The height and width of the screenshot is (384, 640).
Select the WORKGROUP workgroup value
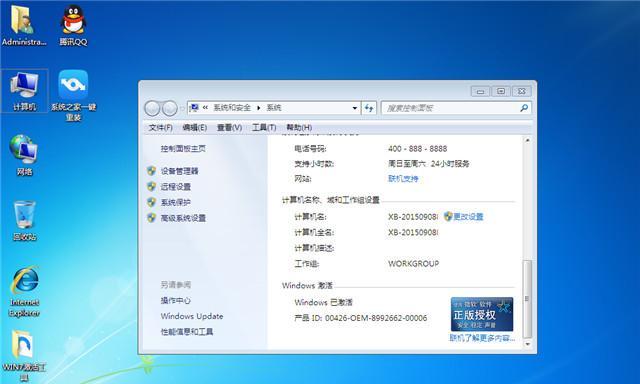pos(413,264)
